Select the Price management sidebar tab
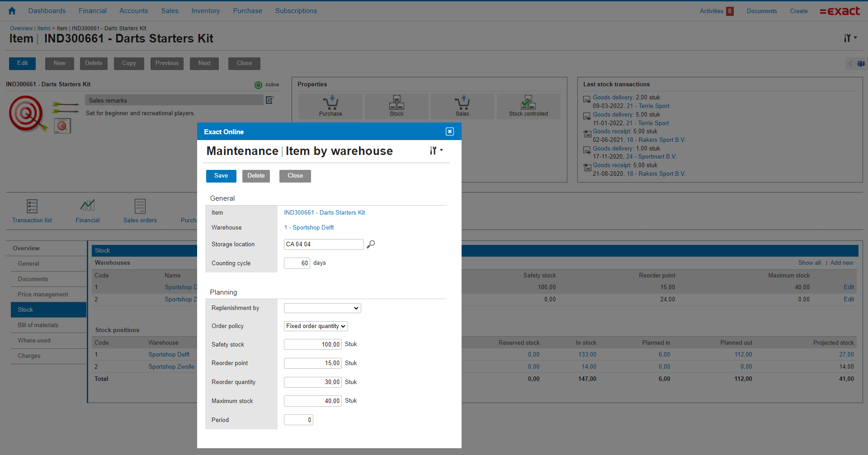Viewport: 868px width, 455px height. [48, 295]
